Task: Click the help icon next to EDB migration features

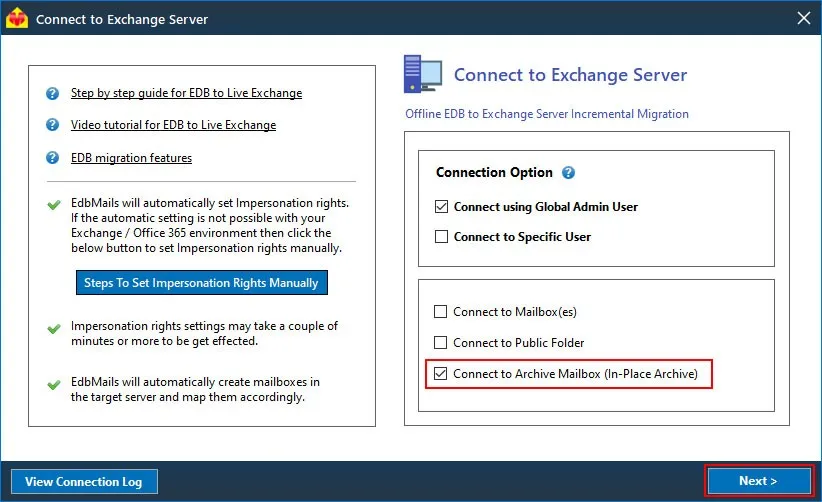Action: click(x=52, y=157)
